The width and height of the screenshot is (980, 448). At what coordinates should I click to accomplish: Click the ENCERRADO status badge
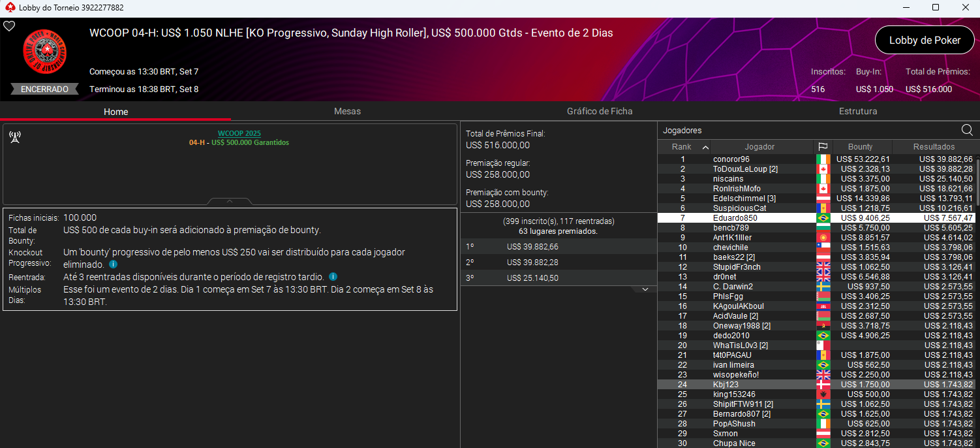(44, 89)
